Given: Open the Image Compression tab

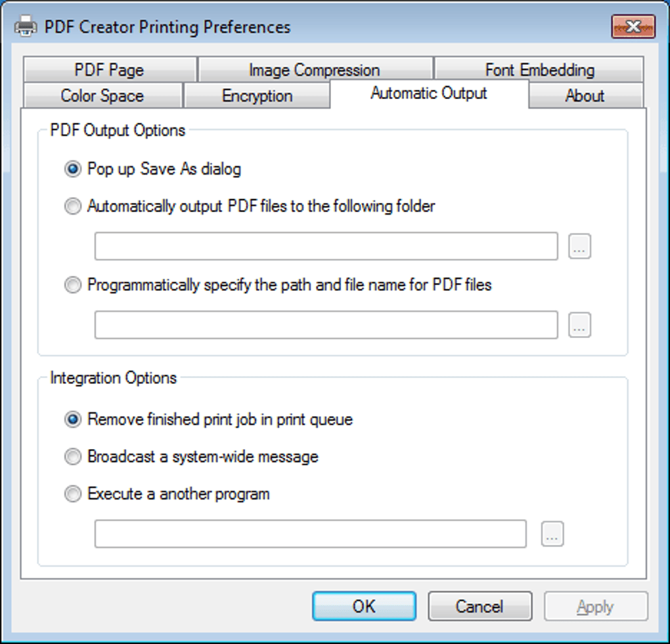Looking at the screenshot, I should [315, 70].
